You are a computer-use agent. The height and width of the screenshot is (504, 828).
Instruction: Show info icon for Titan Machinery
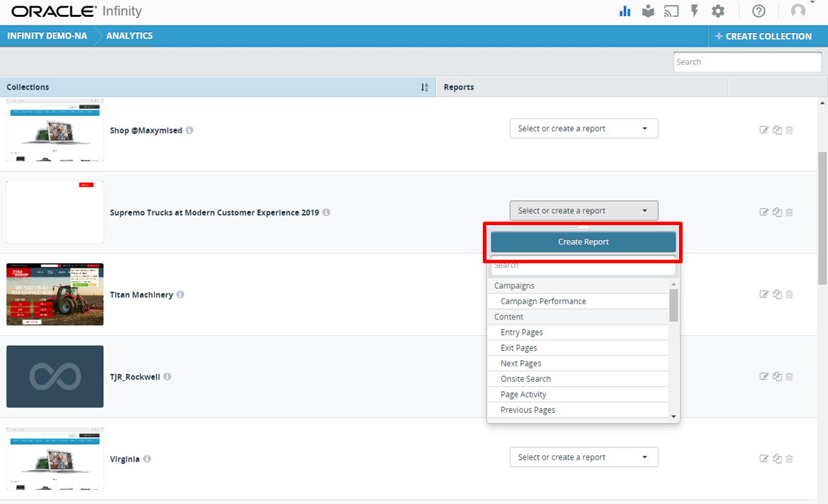point(180,294)
